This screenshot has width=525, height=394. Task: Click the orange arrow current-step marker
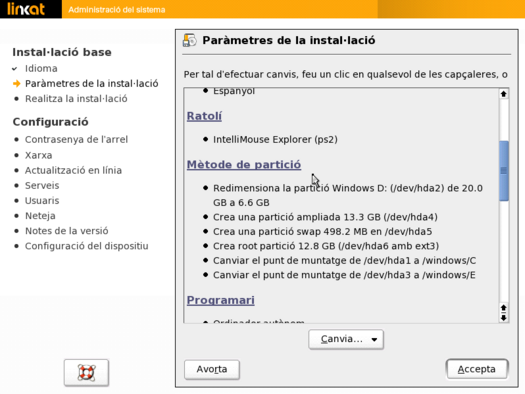tap(16, 83)
